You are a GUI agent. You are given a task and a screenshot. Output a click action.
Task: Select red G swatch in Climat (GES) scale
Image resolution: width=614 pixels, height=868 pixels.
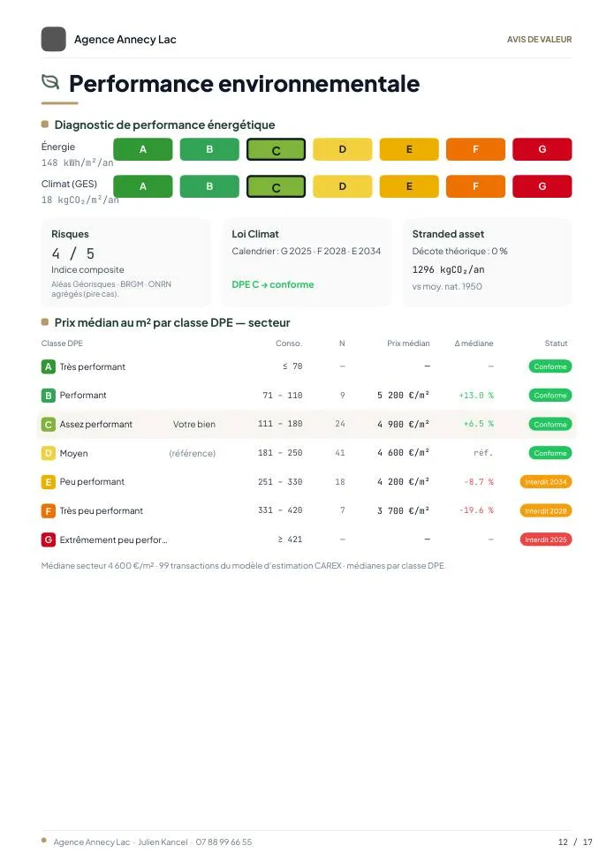pyautogui.click(x=542, y=186)
